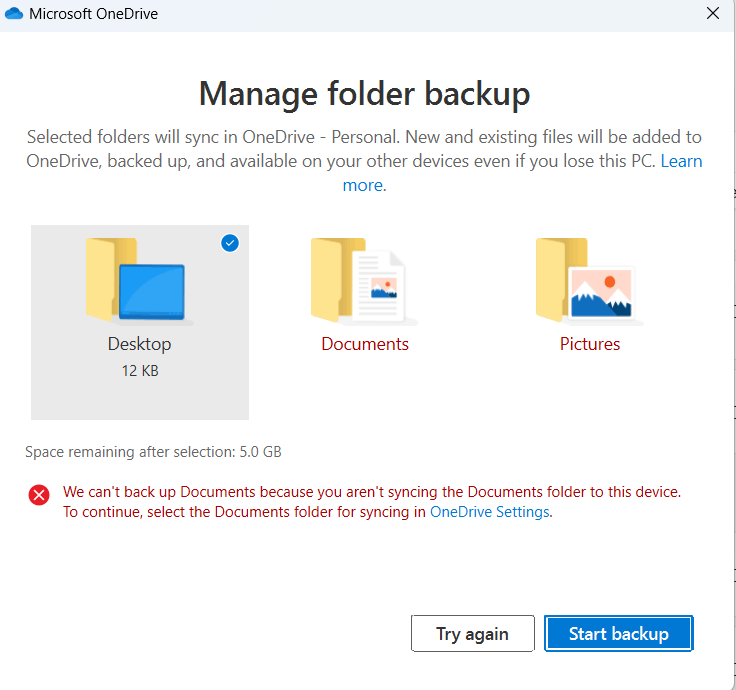Click the Desktop folder name text
The height and width of the screenshot is (690, 736).
coord(139,344)
